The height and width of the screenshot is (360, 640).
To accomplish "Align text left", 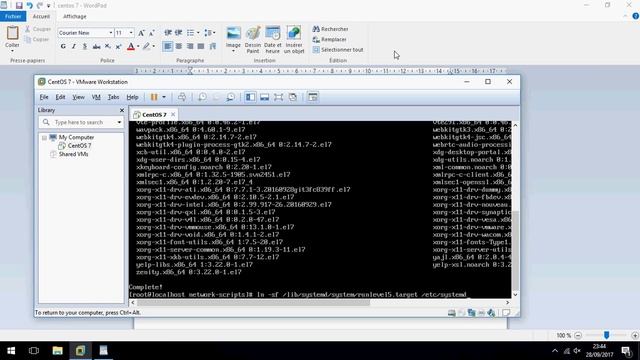I will (168, 47).
